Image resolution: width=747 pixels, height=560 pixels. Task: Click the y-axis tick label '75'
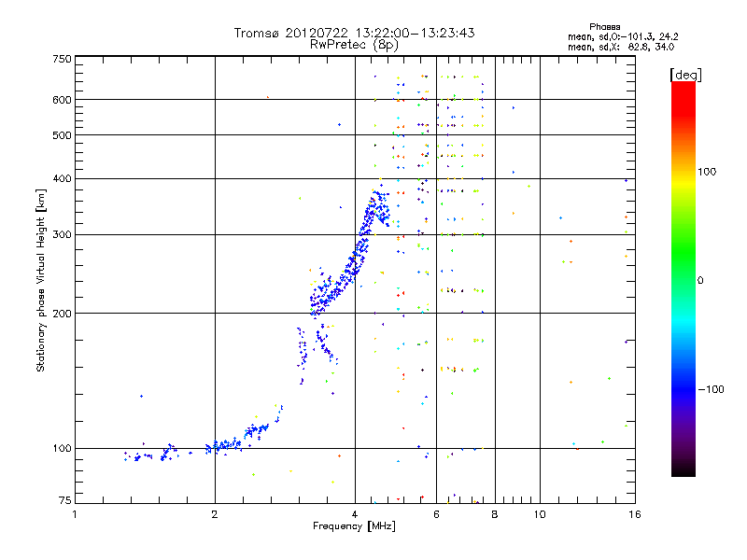tap(65, 500)
